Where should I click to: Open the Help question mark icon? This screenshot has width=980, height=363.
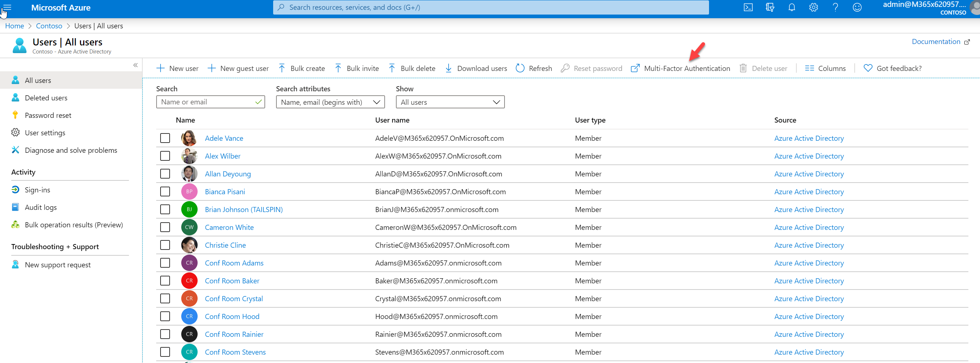point(835,7)
